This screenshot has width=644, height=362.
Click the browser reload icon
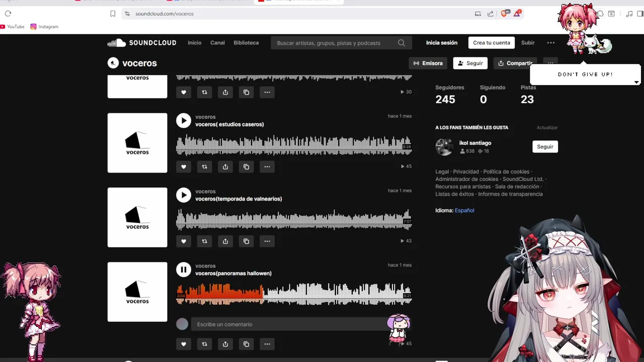click(x=8, y=14)
